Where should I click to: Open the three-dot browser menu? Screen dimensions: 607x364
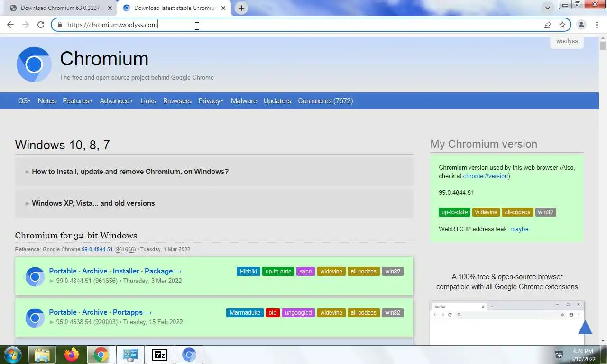pyautogui.click(x=597, y=25)
